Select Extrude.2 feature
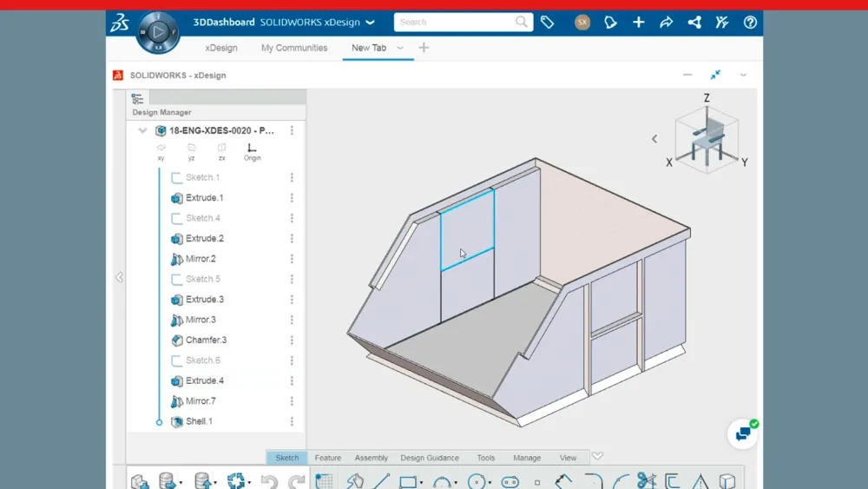 (204, 238)
